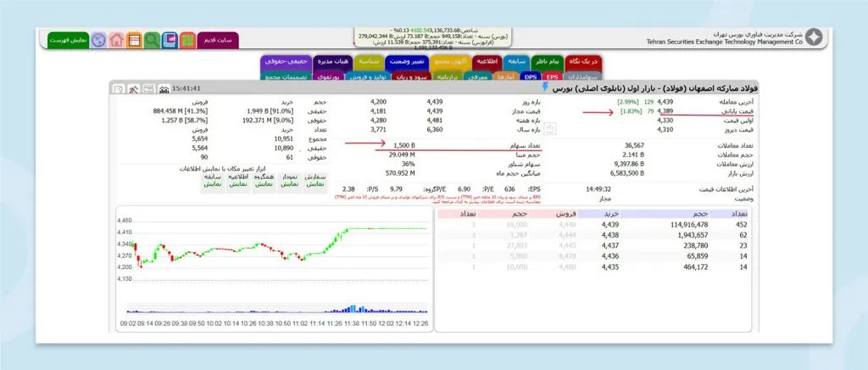Screen dimensions: 868x370
Task: Select the پورتفوی tab
Action: click(330, 76)
